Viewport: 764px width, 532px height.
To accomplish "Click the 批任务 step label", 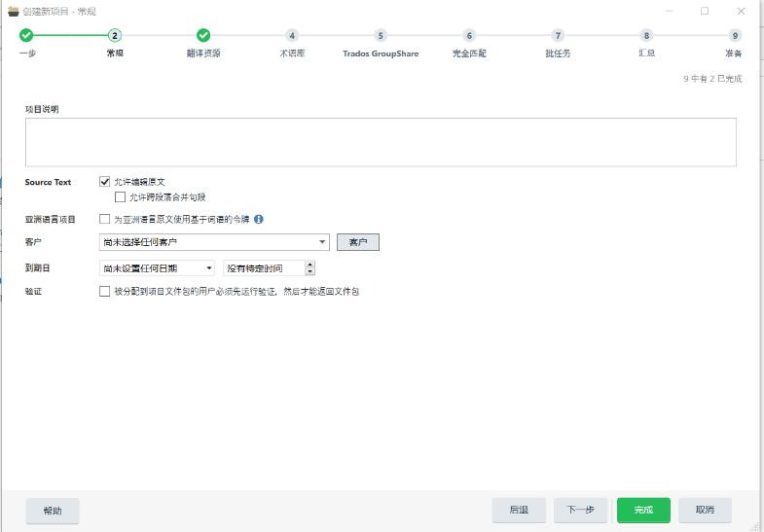I will point(558,53).
